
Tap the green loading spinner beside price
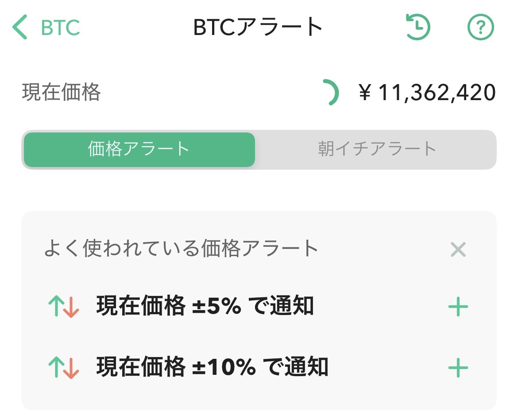[x=331, y=92]
